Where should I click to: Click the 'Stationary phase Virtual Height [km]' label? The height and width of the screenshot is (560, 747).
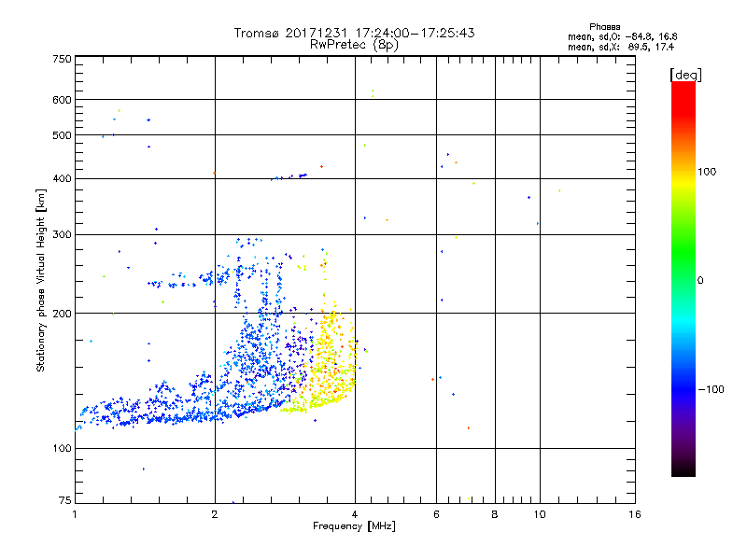click(40, 281)
